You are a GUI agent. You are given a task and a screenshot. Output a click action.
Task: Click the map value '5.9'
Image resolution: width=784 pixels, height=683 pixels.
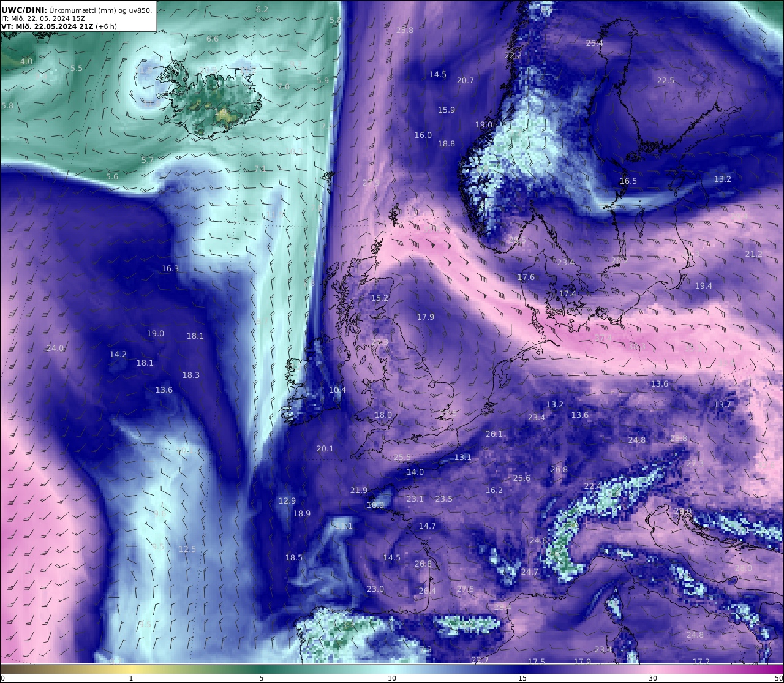coord(323,80)
